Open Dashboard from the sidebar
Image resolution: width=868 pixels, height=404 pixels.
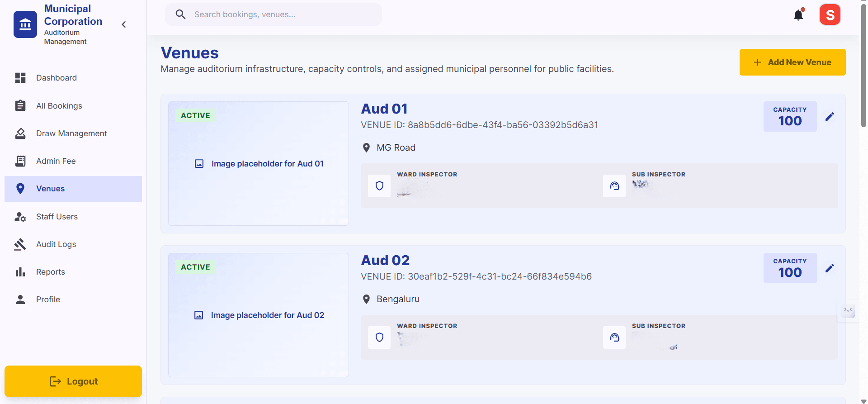click(x=73, y=78)
